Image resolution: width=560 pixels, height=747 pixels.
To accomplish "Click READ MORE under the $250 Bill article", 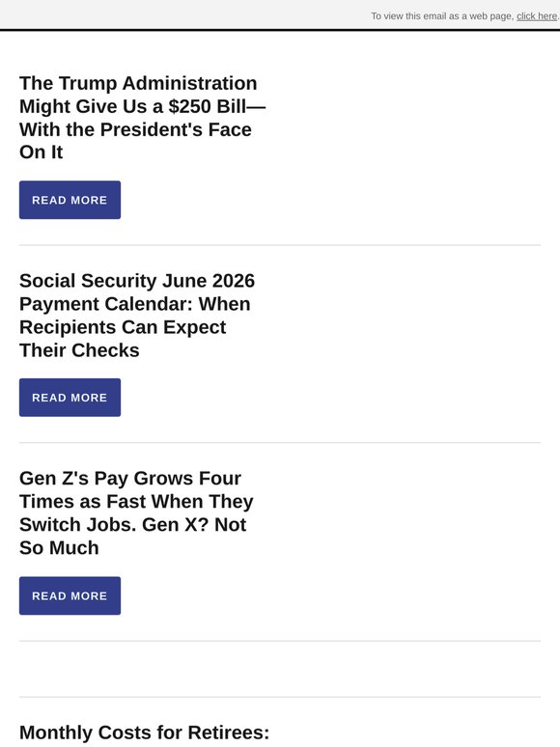I will click(70, 200).
